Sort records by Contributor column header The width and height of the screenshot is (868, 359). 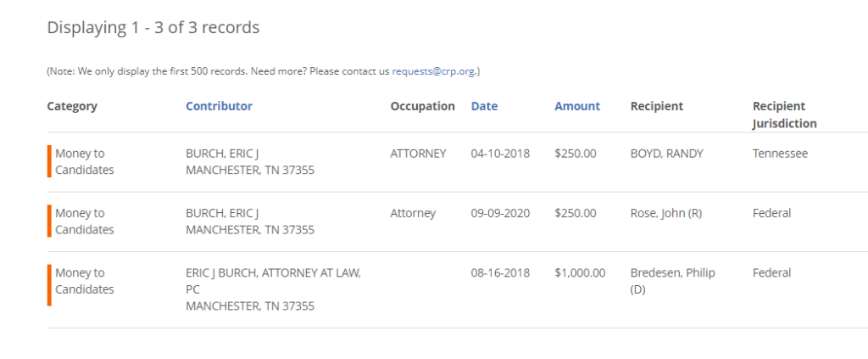tap(219, 106)
